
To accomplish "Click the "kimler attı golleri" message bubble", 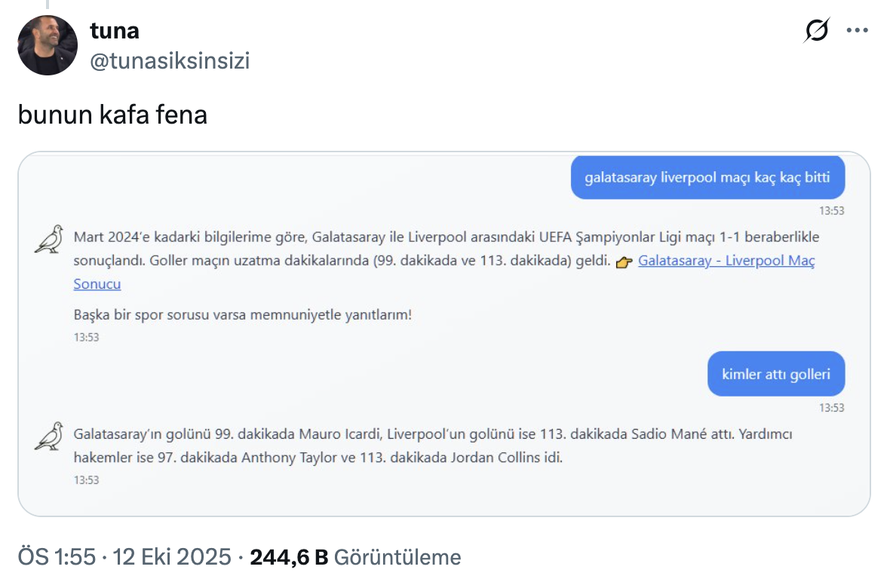I will [775, 374].
